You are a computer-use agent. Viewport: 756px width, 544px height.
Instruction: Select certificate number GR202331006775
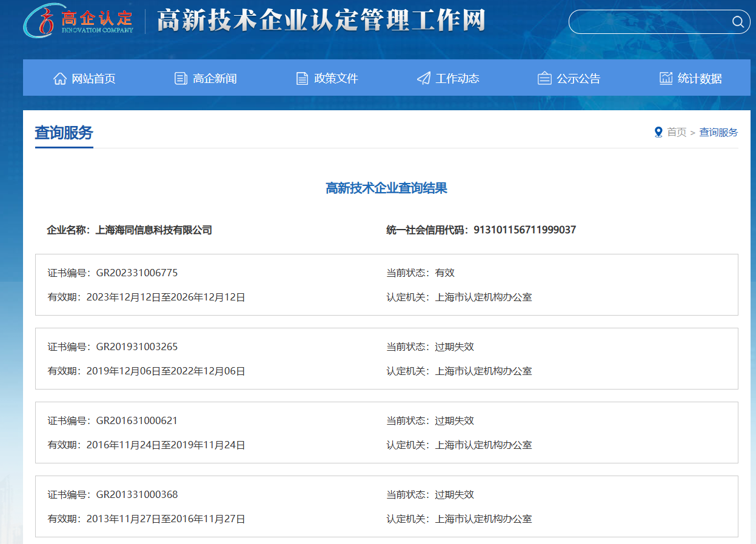137,273
